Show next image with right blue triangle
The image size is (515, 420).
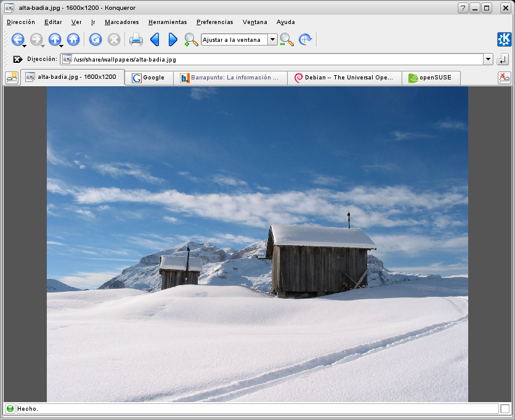point(172,40)
